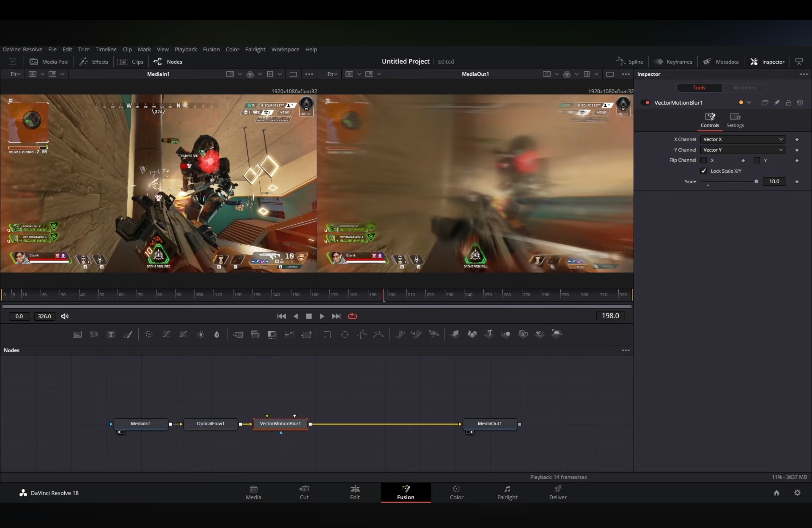Enable Flip Channel X checkbox

coord(703,160)
